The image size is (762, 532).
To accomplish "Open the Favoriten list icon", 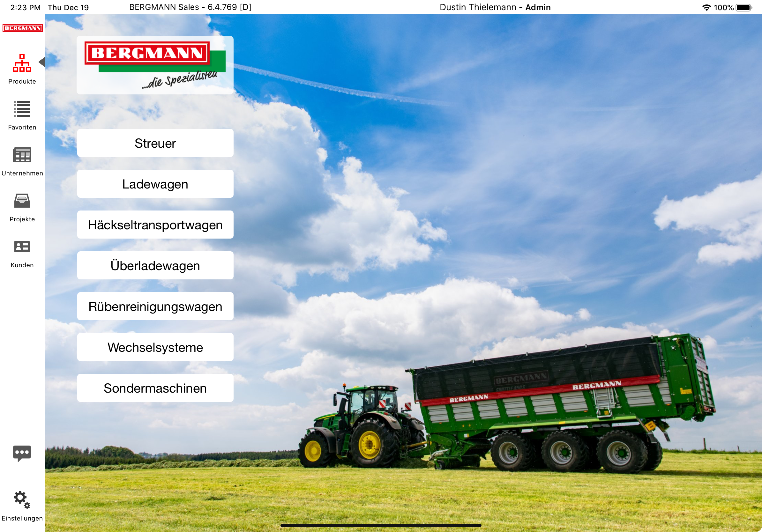I will (x=22, y=109).
